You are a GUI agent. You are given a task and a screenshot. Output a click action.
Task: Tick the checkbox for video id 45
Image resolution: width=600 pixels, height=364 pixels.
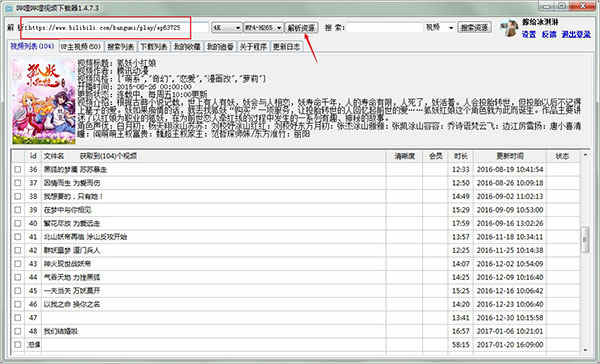18,291
